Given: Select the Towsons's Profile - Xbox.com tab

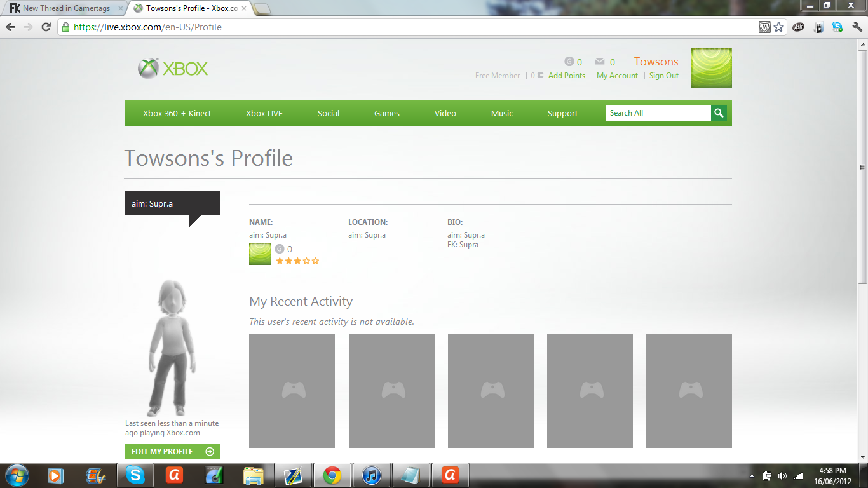Looking at the screenshot, I should [189, 8].
